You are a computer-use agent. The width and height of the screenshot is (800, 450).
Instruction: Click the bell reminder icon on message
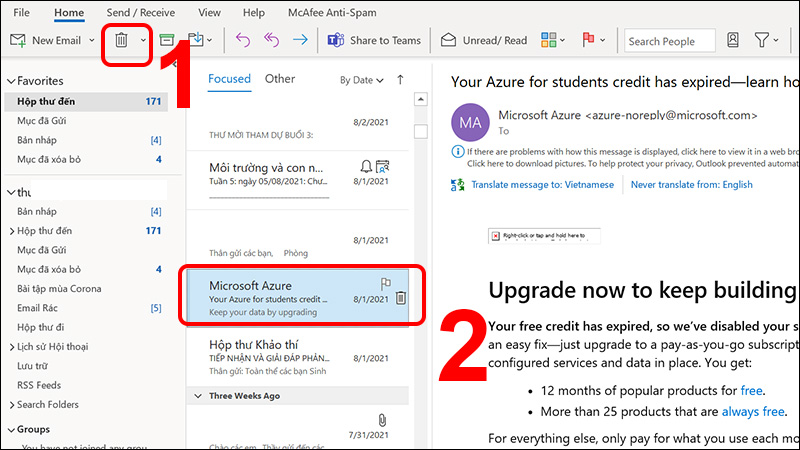pyautogui.click(x=366, y=166)
